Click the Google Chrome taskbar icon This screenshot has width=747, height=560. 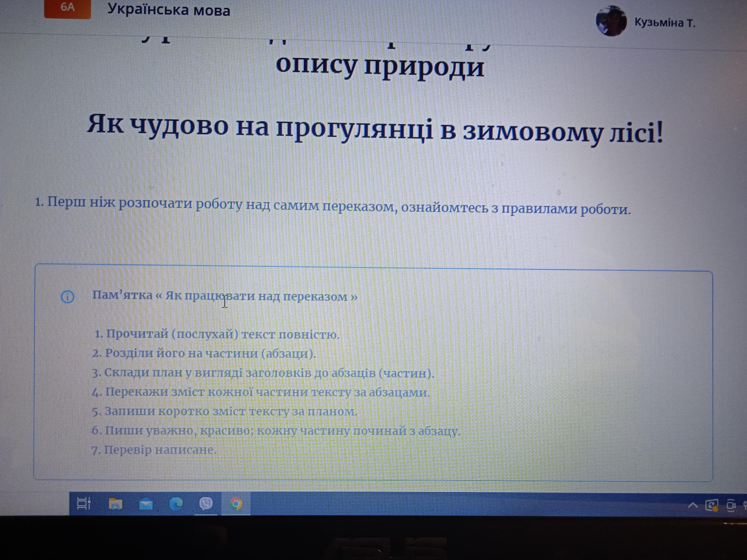[236, 504]
